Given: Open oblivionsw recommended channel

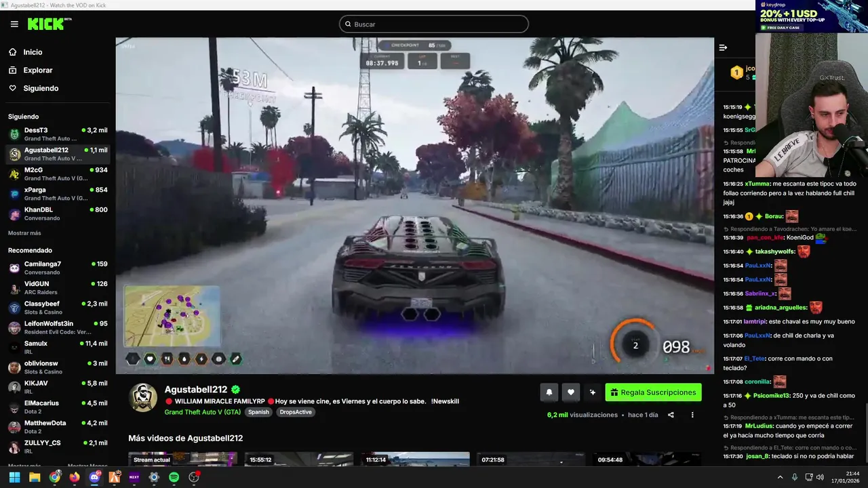Looking at the screenshot, I should click(x=58, y=367).
